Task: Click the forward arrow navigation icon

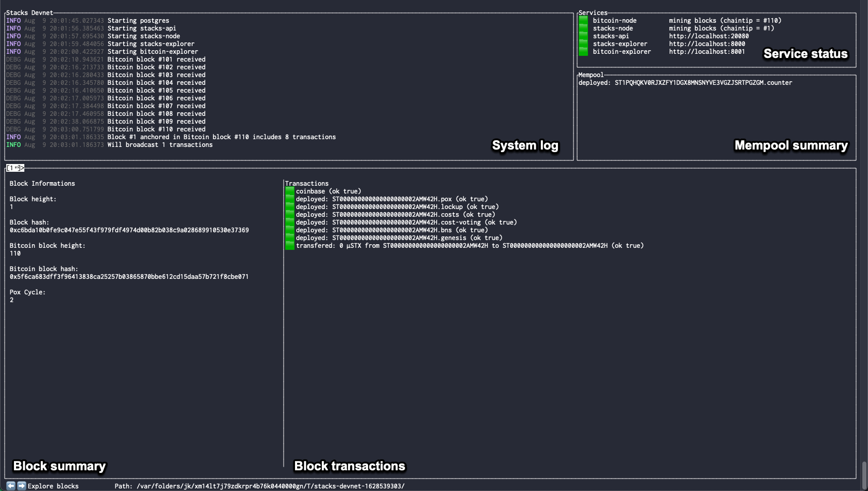Action: pos(22,485)
